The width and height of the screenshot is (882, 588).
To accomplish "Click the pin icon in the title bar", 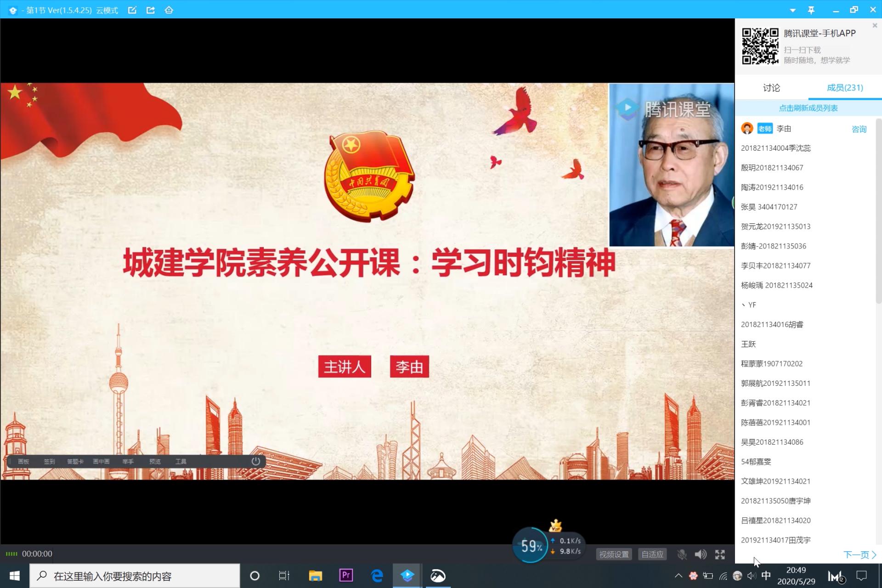I will 811,10.
